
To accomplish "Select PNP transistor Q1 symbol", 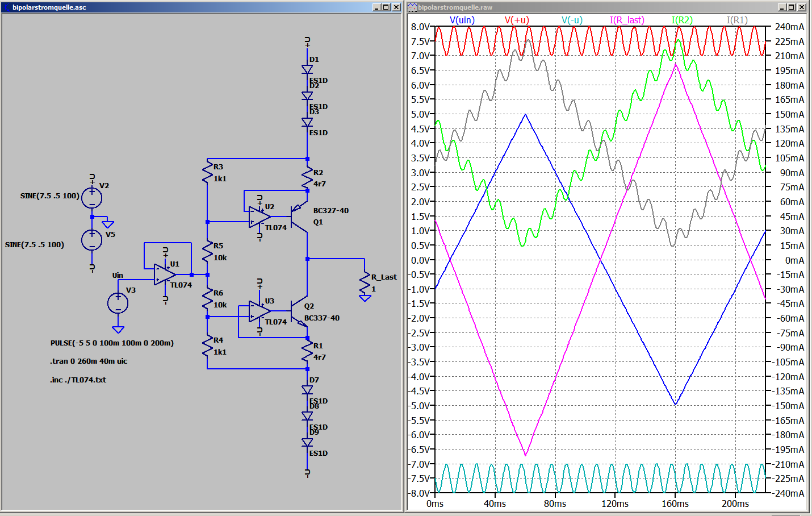I will click(299, 217).
